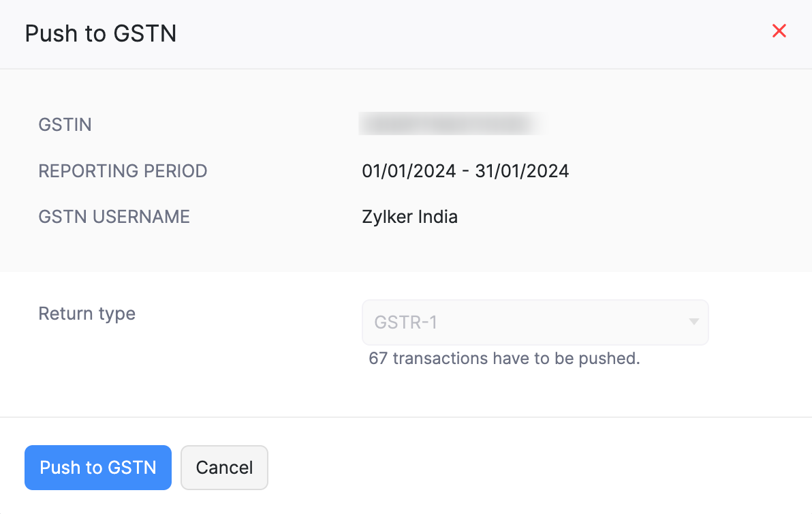The image size is (812, 514).
Task: Select the reporting period dates
Action: [x=465, y=170]
